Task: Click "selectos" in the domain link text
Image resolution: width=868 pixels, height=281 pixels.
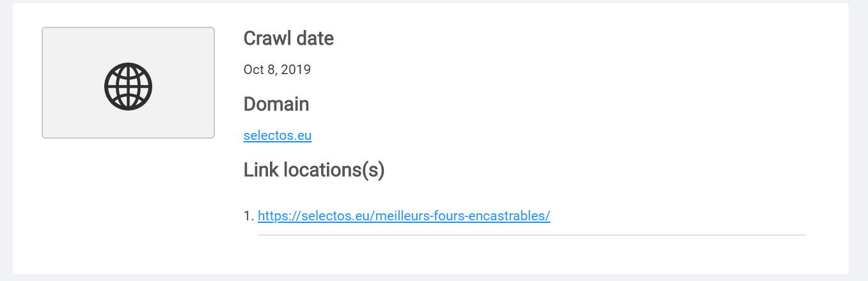Action: pos(268,135)
